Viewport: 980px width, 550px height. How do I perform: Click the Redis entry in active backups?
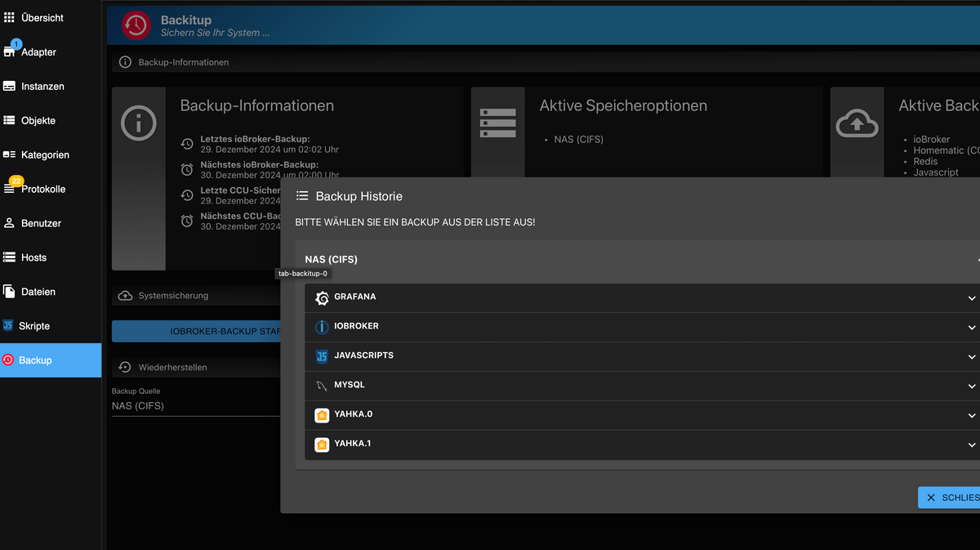coord(925,161)
